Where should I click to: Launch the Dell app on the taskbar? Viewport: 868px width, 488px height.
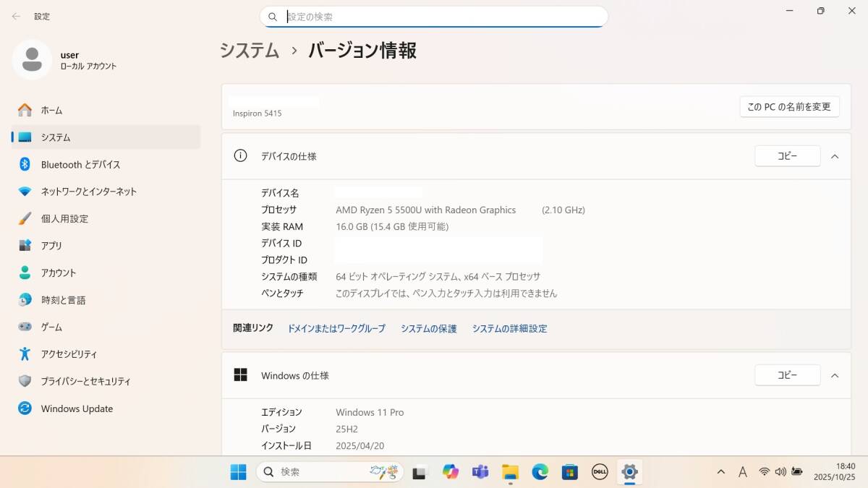pos(600,471)
